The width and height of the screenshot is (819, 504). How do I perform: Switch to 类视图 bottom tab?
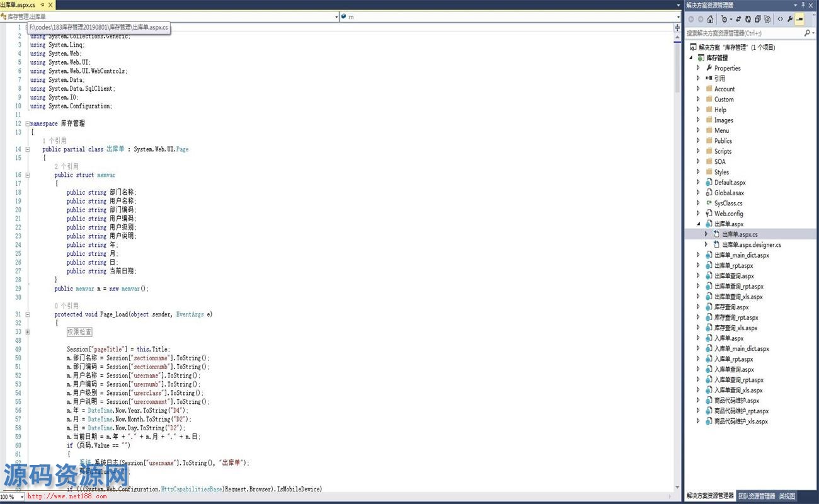tap(787, 496)
